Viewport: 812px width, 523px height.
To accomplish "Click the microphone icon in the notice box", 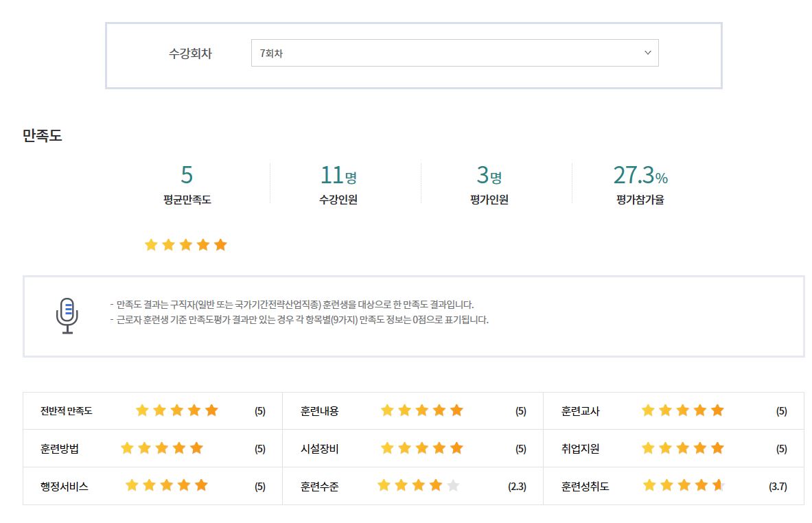I will click(x=67, y=316).
